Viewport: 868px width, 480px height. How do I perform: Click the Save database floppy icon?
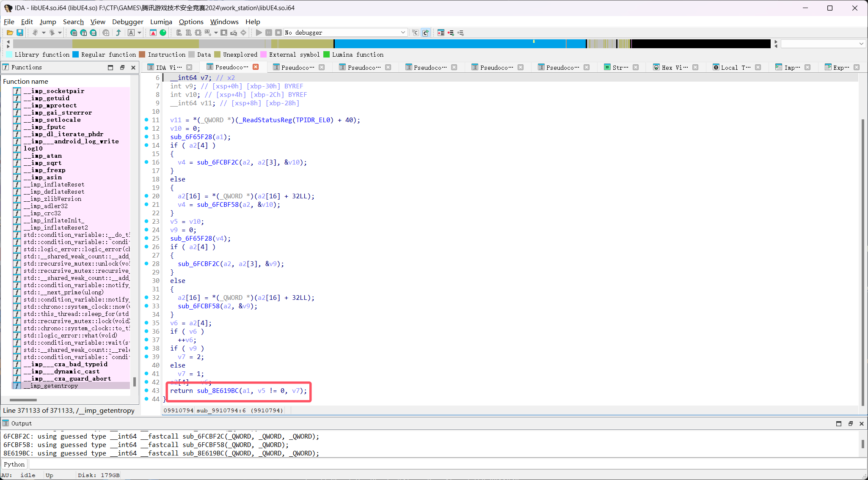point(20,33)
